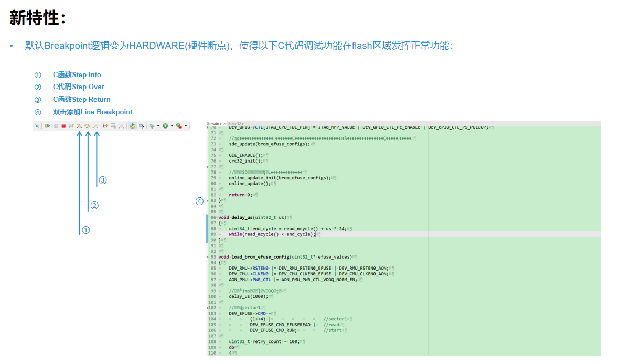Click the Disconnect icon in debug toolbar
Viewport: 631px width, 364px height.
71,126
